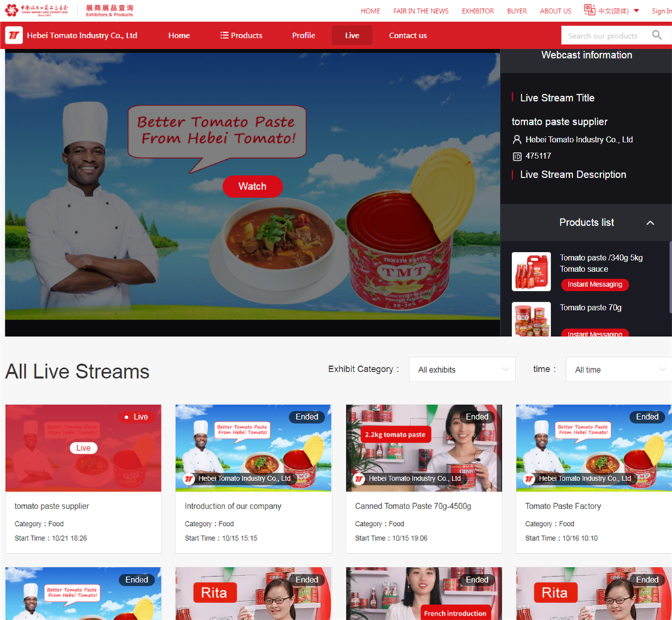Click the Canton Fair logo

[36, 10]
